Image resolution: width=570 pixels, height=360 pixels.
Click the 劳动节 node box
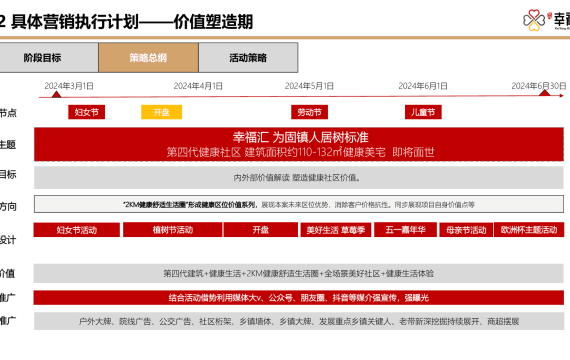(x=309, y=112)
